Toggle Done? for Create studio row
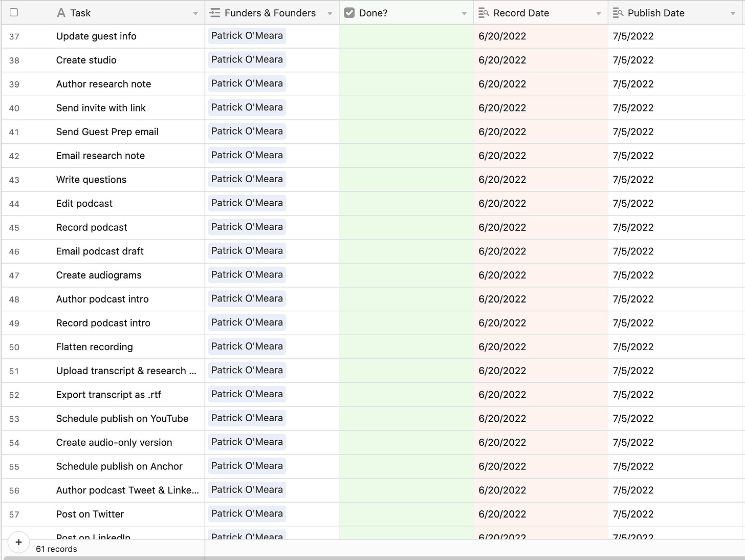Image resolution: width=745 pixels, height=560 pixels. pos(406,60)
